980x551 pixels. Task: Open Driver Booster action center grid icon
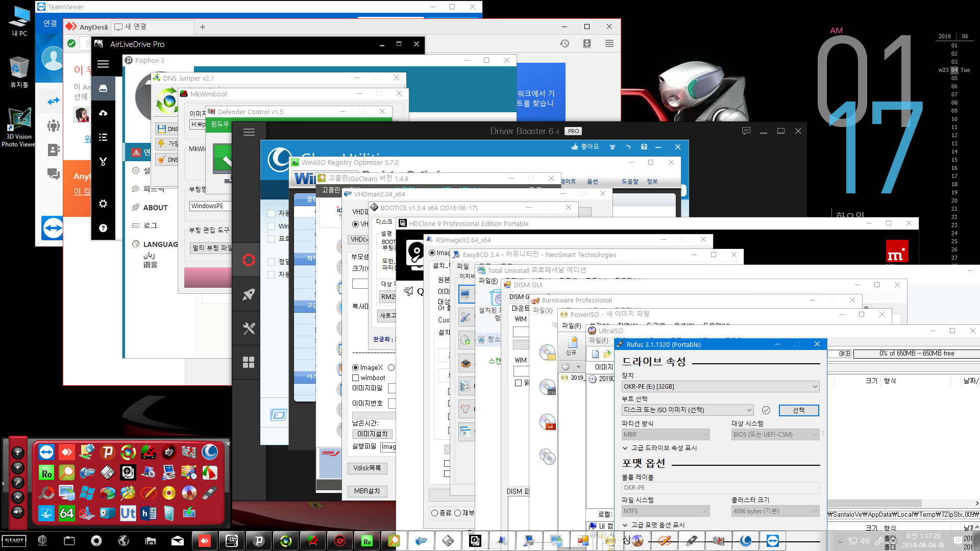249,362
